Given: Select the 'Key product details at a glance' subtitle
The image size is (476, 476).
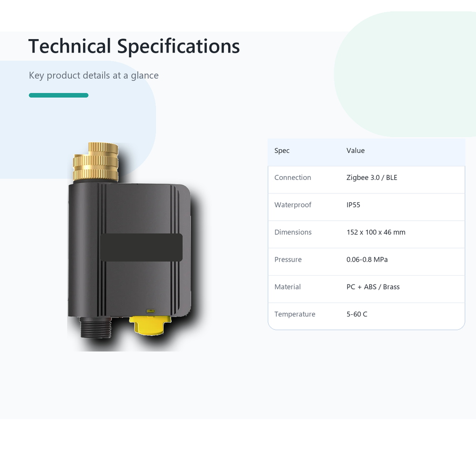Looking at the screenshot, I should pyautogui.click(x=93, y=75).
